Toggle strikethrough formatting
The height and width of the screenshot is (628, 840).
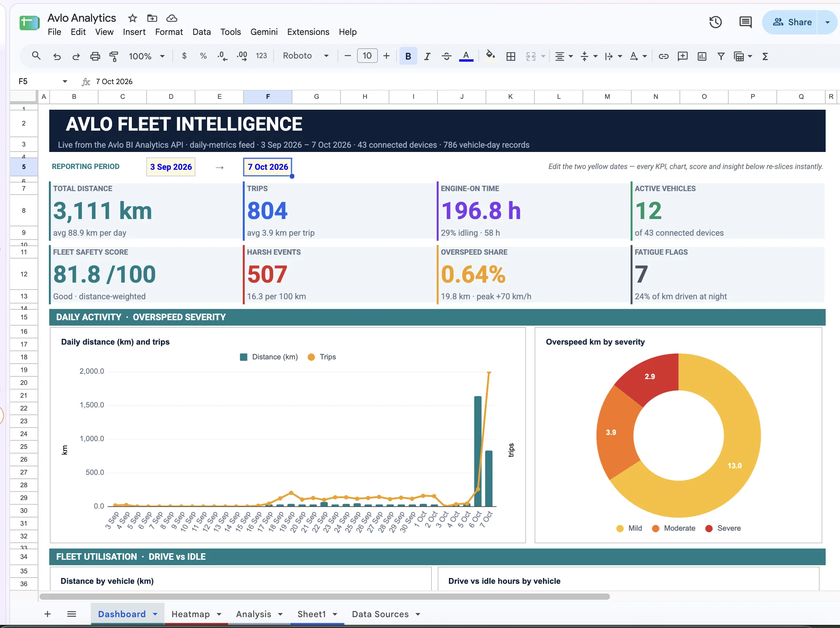pos(446,56)
